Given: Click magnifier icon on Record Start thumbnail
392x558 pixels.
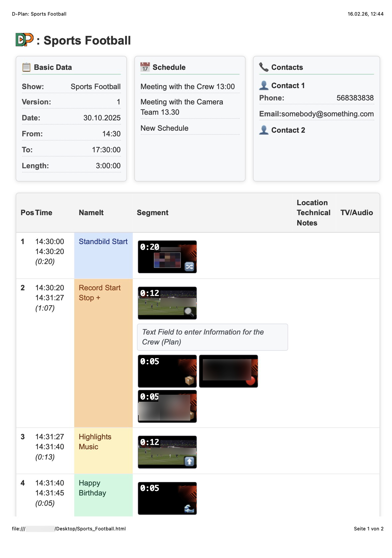Looking at the screenshot, I should pos(189,312).
